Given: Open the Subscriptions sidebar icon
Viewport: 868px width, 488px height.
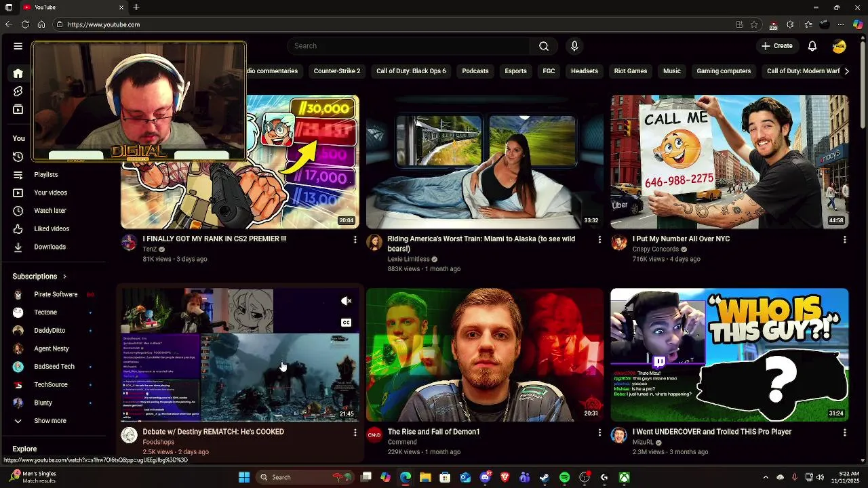Looking at the screenshot, I should (18, 110).
